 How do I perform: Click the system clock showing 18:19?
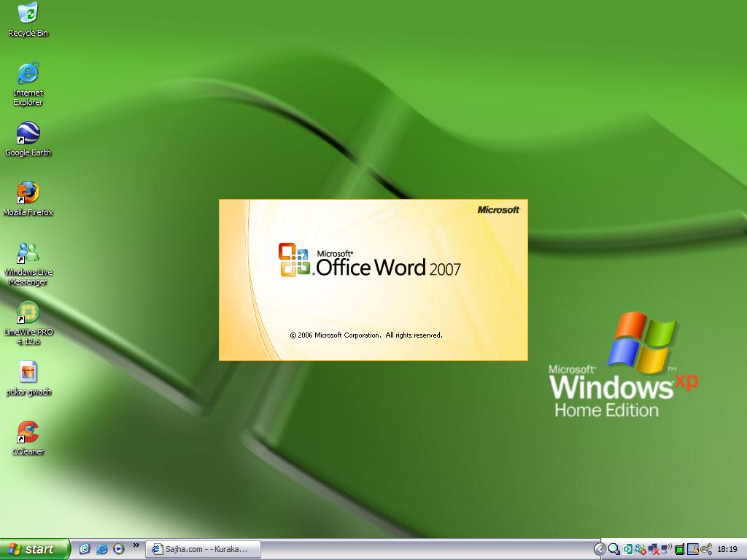727,549
